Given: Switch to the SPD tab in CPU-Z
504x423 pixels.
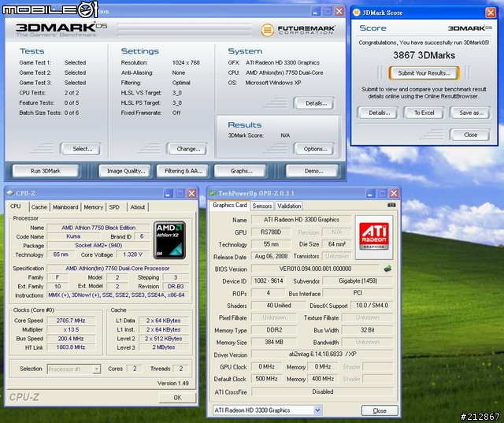Looking at the screenshot, I should 114,207.
